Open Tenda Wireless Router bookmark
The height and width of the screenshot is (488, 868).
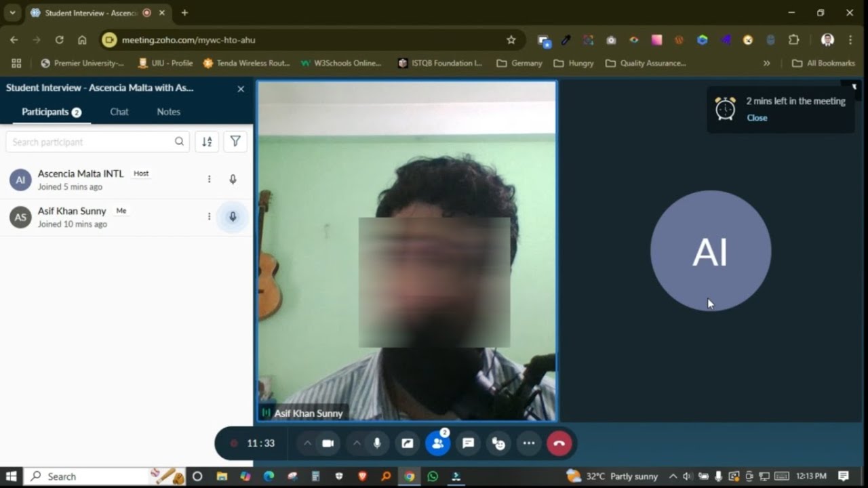tap(247, 63)
